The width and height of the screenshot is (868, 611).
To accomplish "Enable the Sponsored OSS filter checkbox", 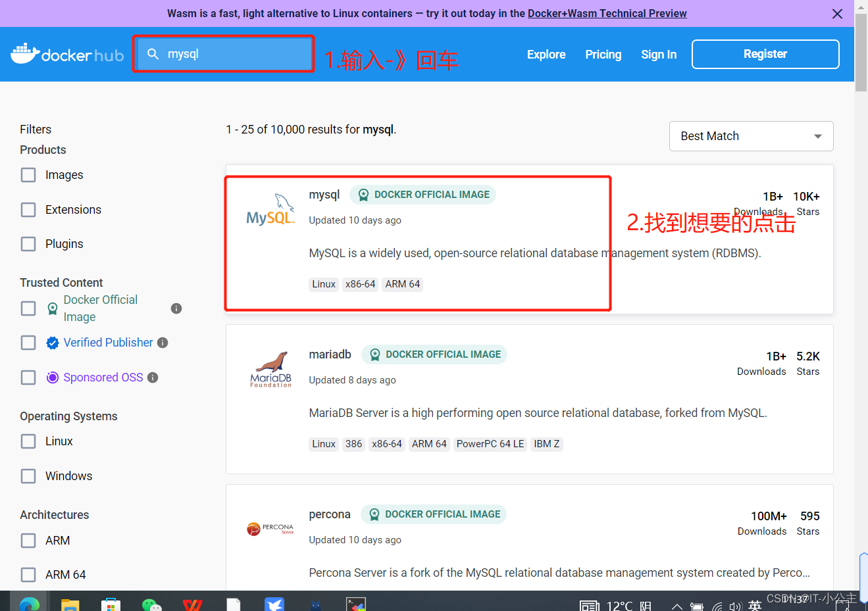I will [x=28, y=378].
